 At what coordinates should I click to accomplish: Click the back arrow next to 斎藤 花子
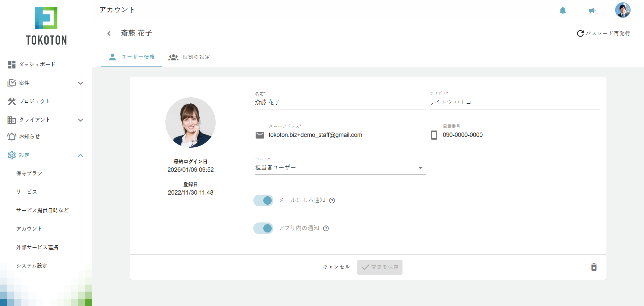click(109, 33)
